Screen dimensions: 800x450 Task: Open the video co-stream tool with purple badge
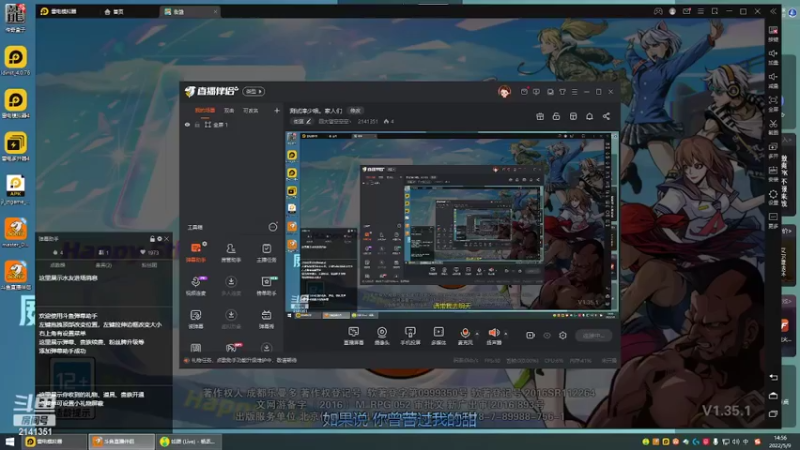[x=196, y=286]
